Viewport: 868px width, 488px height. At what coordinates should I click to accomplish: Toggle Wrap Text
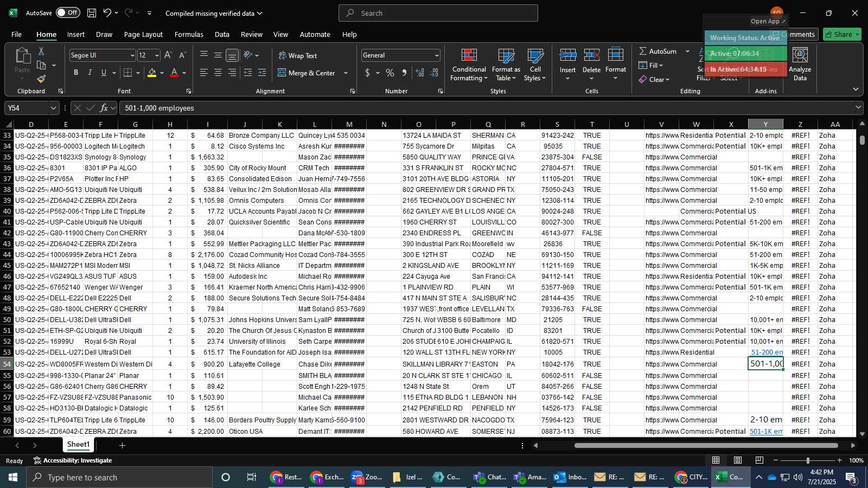[x=298, y=55]
